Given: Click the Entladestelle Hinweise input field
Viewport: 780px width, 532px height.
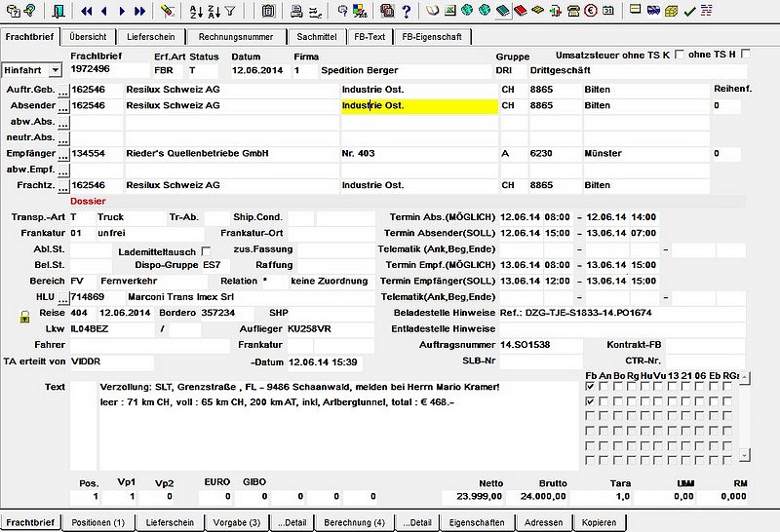Looking at the screenshot, I should coord(622,329).
